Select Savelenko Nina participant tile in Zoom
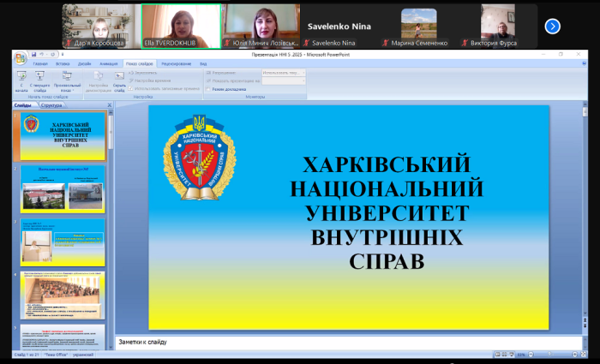The height and width of the screenshot is (364, 600). coord(339,26)
